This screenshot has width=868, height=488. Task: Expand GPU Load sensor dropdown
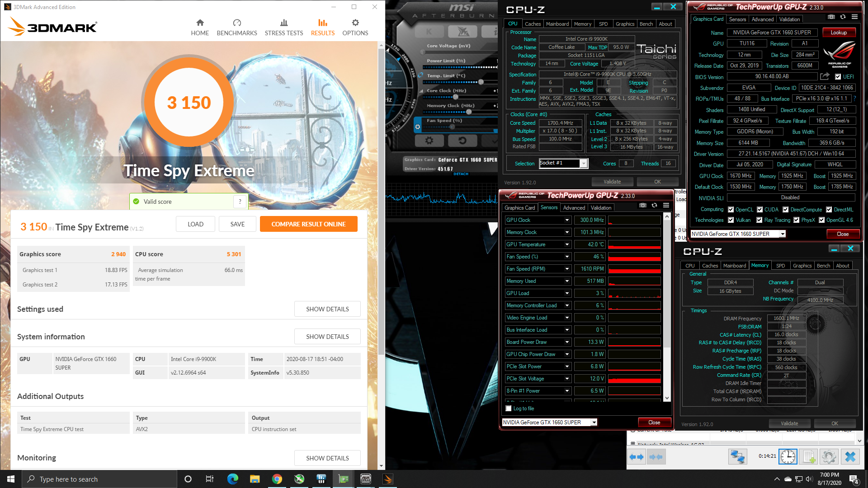click(x=567, y=293)
